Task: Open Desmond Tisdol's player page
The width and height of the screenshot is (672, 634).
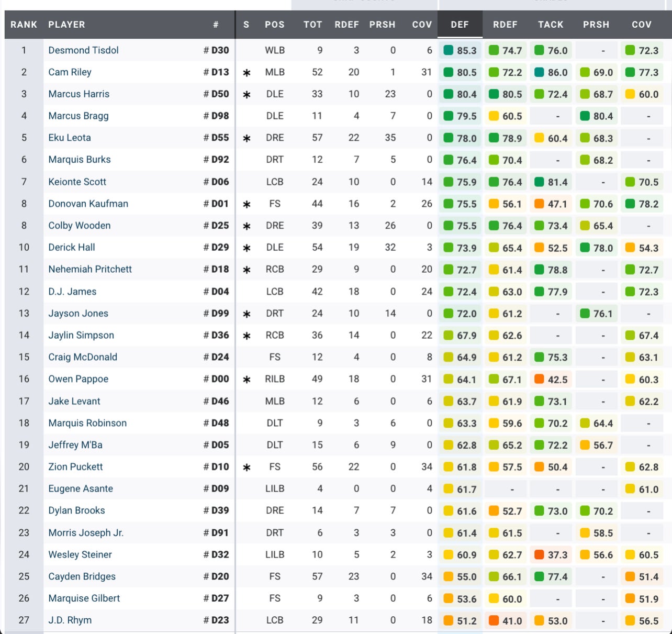Action: tap(83, 50)
